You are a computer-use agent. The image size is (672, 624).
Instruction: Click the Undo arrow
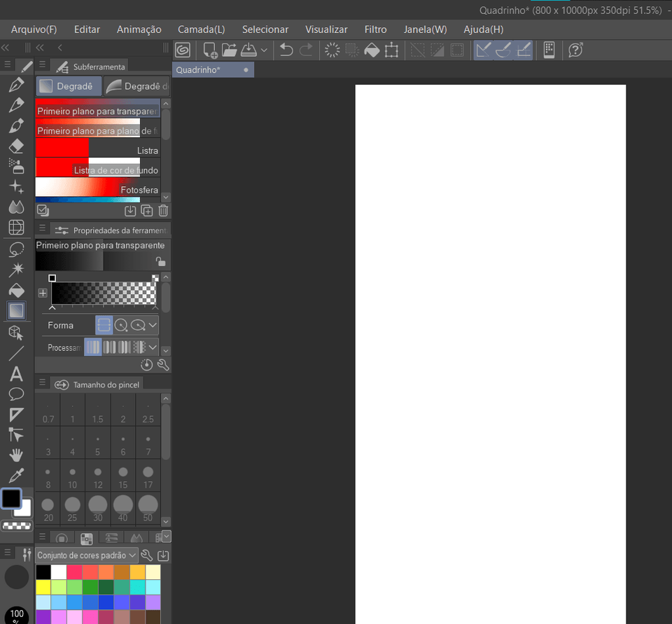[x=286, y=50]
